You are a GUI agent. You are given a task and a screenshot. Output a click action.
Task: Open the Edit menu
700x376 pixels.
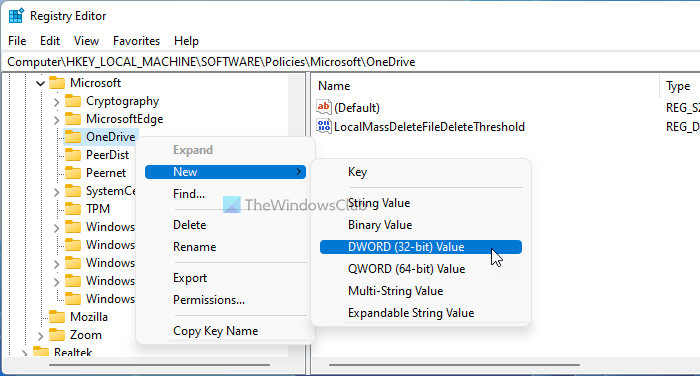(50, 41)
